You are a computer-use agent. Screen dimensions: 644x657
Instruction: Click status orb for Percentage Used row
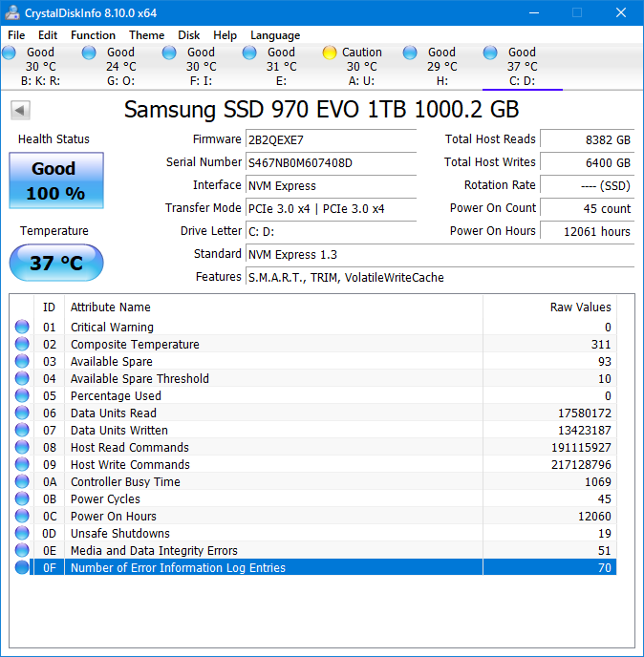click(x=22, y=395)
